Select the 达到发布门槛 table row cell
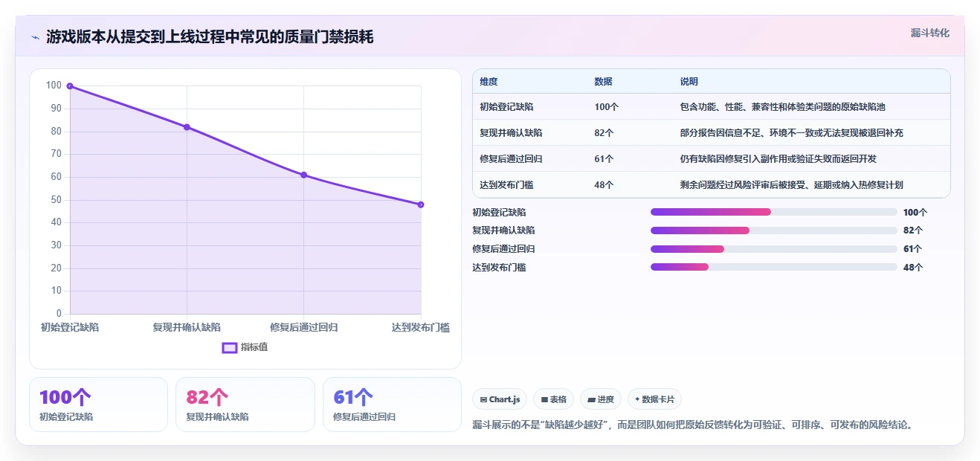 pyautogui.click(x=506, y=185)
